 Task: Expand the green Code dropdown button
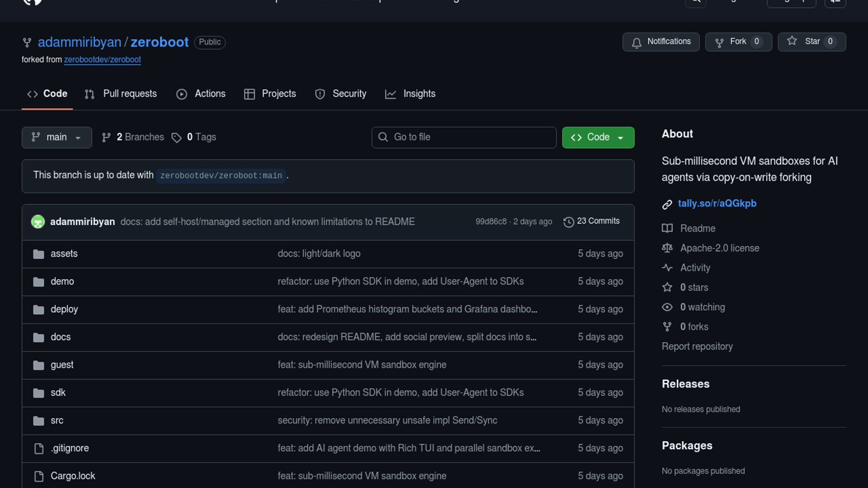(x=598, y=137)
